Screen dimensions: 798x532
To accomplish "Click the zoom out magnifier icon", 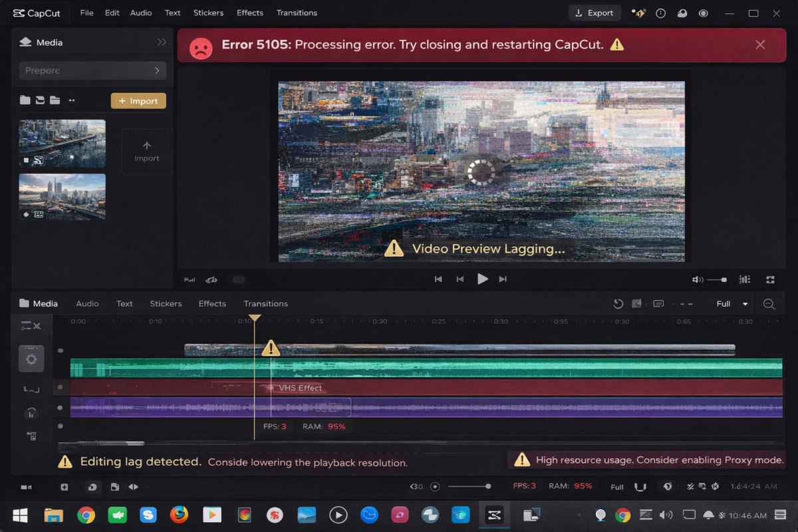I will [x=769, y=304].
